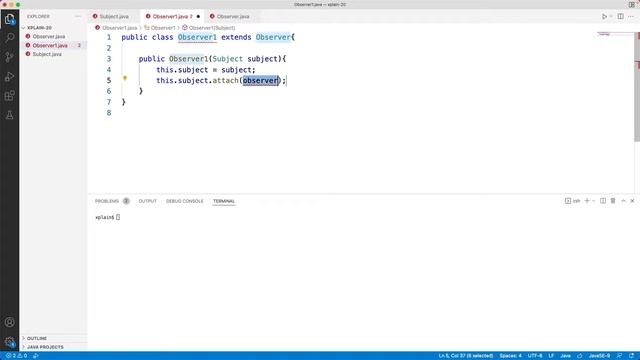Split the terminal panel
Screen dimensions: 640x360
tap(603, 201)
